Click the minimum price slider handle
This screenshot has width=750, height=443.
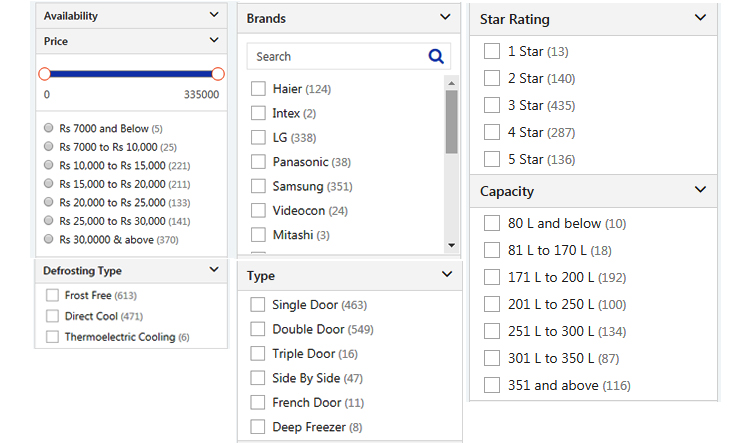44,74
